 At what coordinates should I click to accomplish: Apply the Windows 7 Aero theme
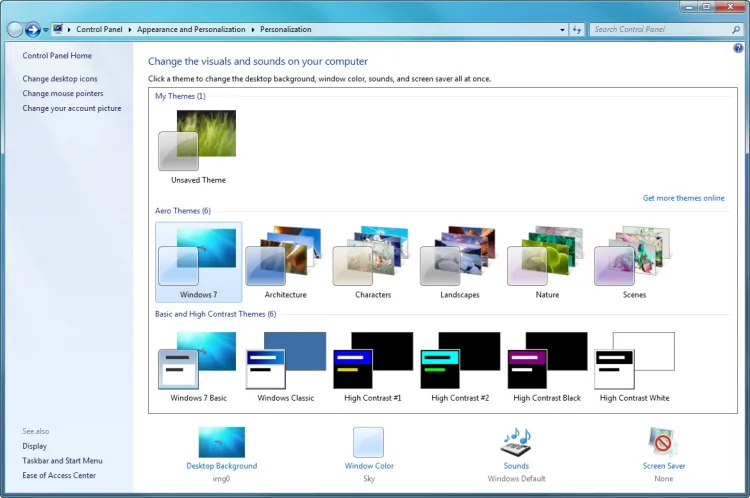coord(199,262)
